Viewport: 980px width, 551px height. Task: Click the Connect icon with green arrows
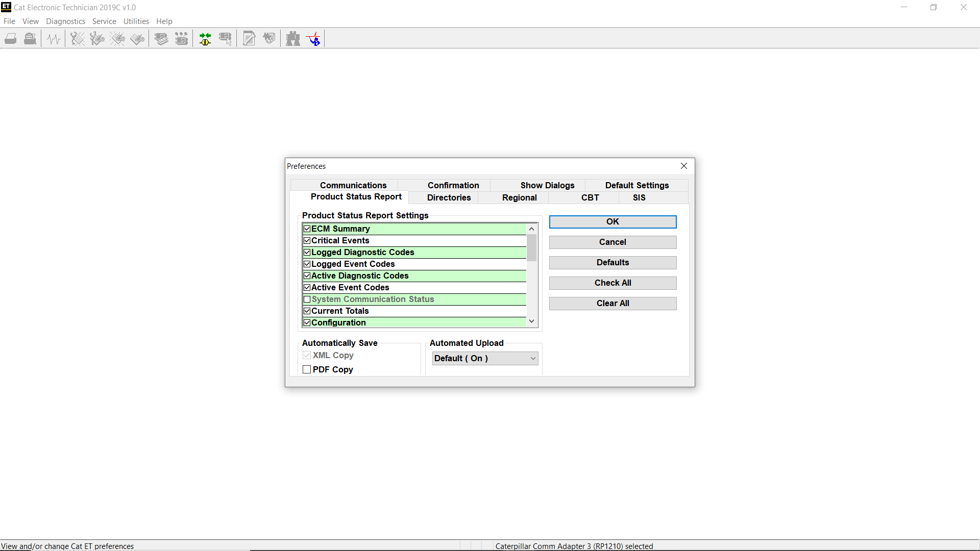(x=205, y=38)
